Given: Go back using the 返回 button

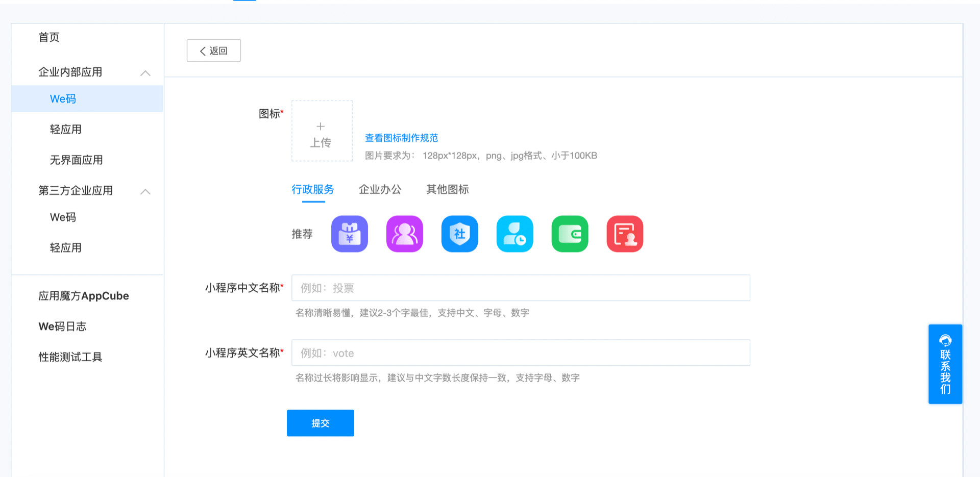Looking at the screenshot, I should tap(214, 51).
